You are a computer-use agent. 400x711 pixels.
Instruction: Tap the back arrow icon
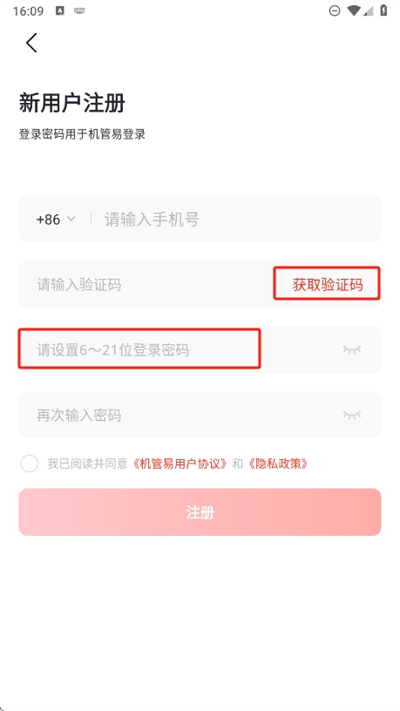pos(31,43)
